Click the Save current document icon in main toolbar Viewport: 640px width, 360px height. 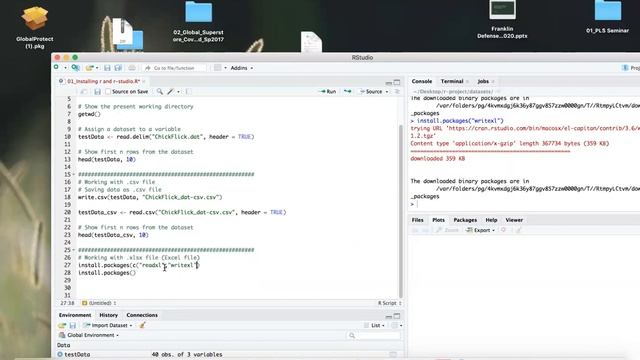point(107,68)
